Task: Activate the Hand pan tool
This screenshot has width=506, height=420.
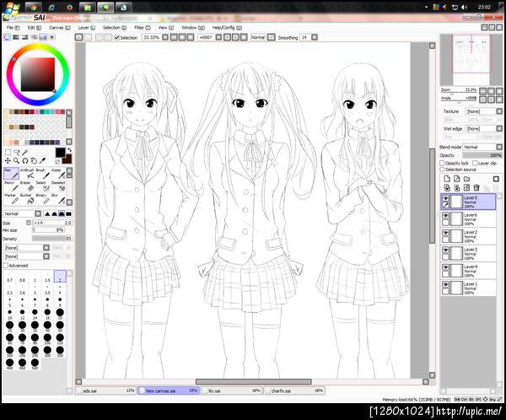Action: tap(34, 160)
